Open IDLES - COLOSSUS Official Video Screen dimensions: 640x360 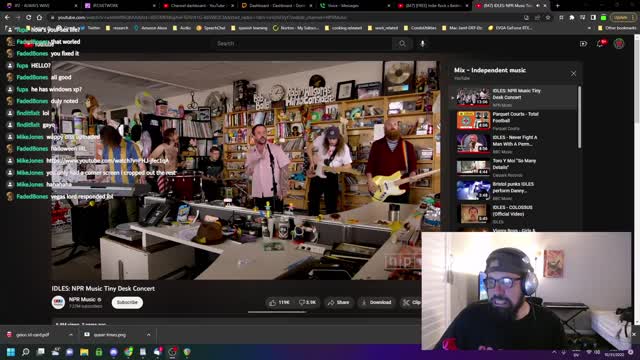pyautogui.click(x=514, y=213)
